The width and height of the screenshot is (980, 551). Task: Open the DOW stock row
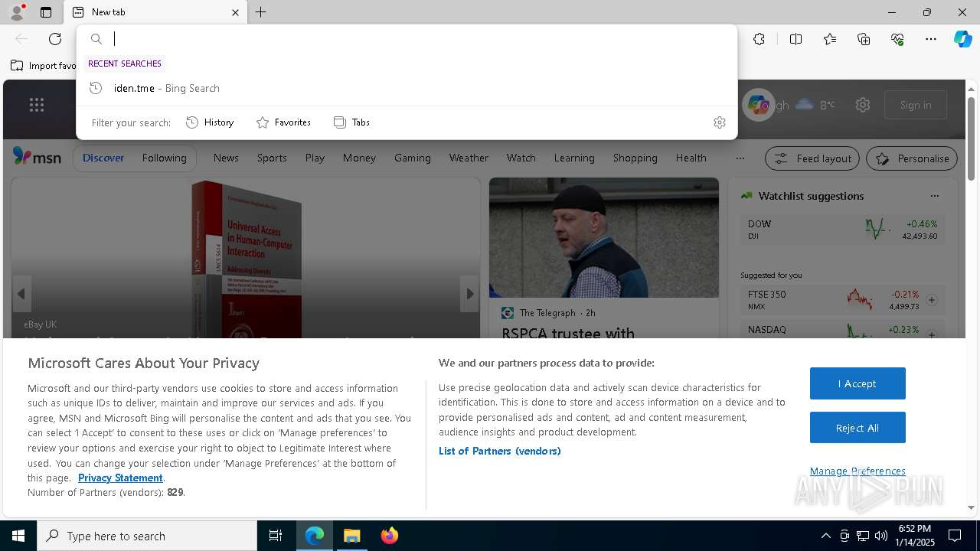coord(842,229)
